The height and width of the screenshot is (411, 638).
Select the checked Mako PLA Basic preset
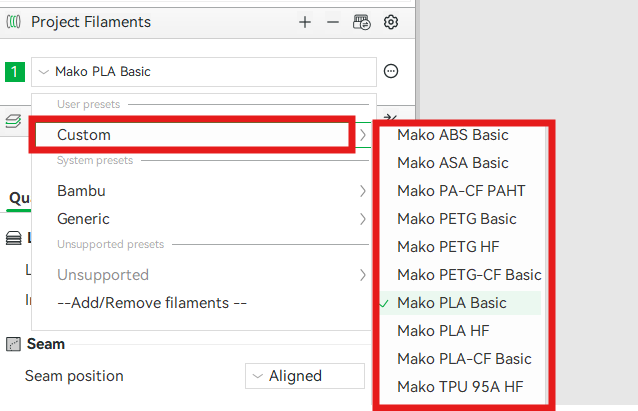point(452,303)
